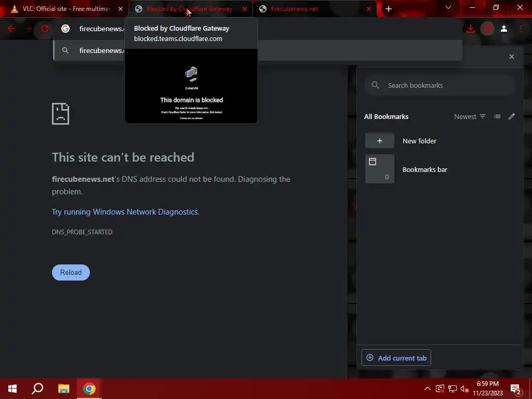Screen dimensions: 532x399
Task: Create a New folder in bookmarks
Action: tap(440, 141)
